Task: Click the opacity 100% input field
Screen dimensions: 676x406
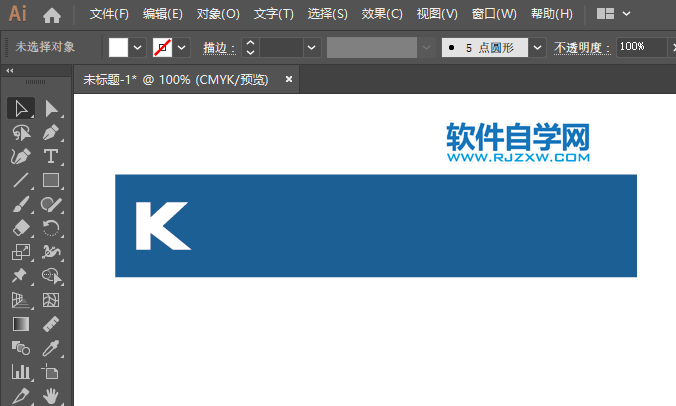Action: [x=642, y=47]
